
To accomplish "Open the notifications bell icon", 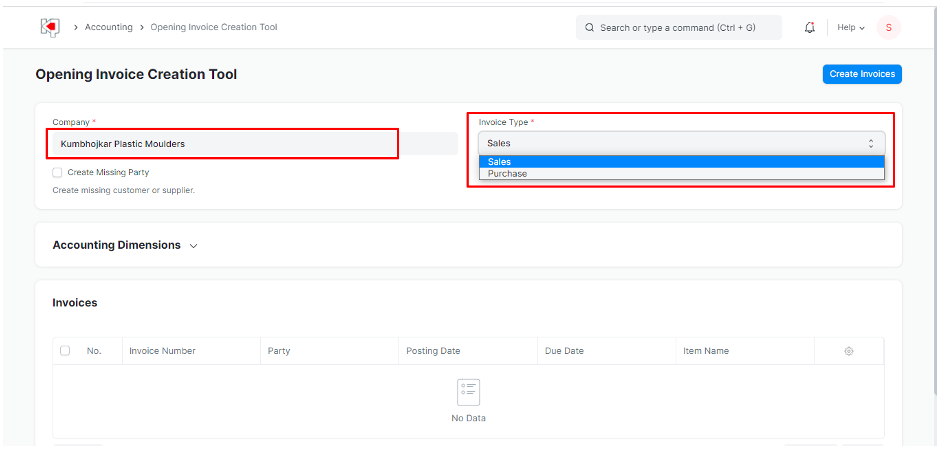I will 809,27.
